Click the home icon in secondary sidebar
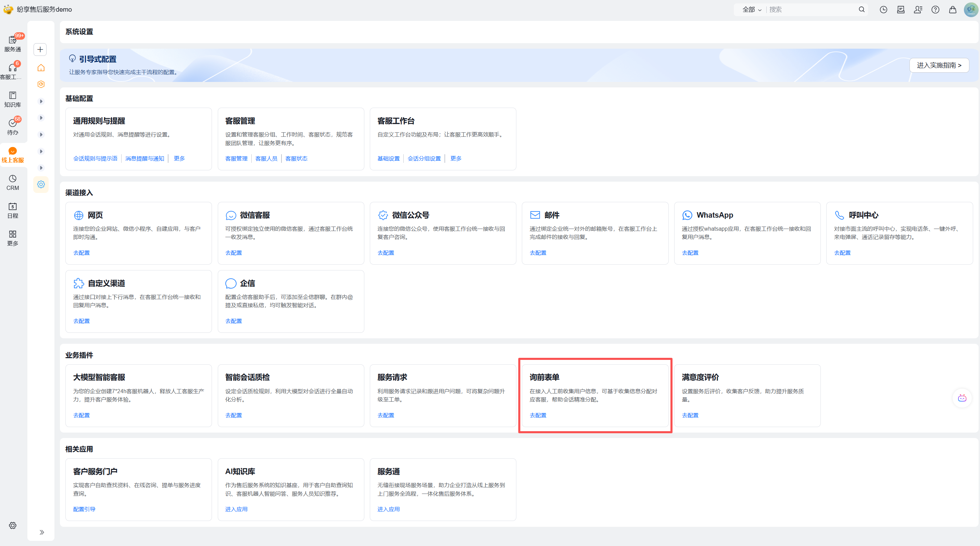Viewport: 980px width, 546px height. [x=41, y=68]
